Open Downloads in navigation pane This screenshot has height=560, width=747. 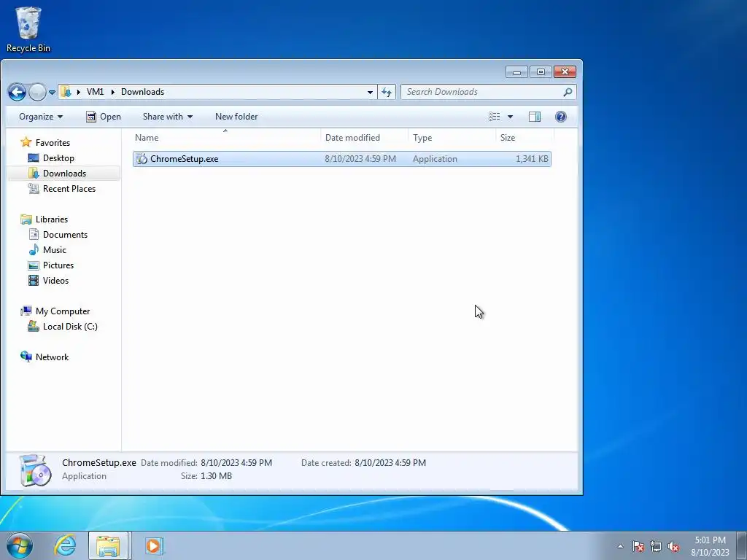point(64,174)
